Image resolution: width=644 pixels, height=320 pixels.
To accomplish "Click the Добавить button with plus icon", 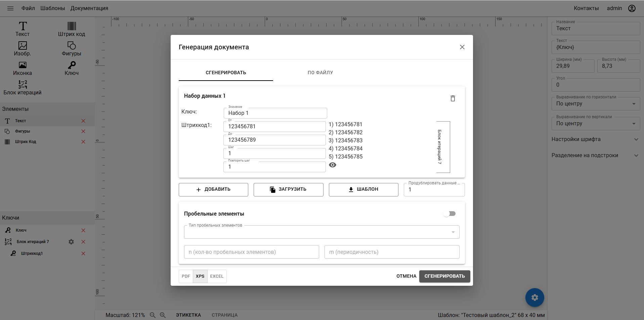I will pyautogui.click(x=213, y=189).
